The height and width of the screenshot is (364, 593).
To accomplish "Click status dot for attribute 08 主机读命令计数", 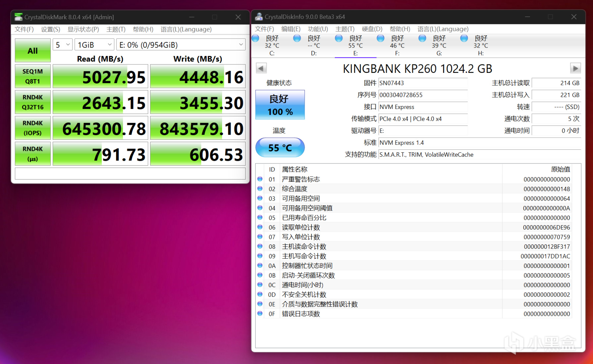I will [260, 246].
